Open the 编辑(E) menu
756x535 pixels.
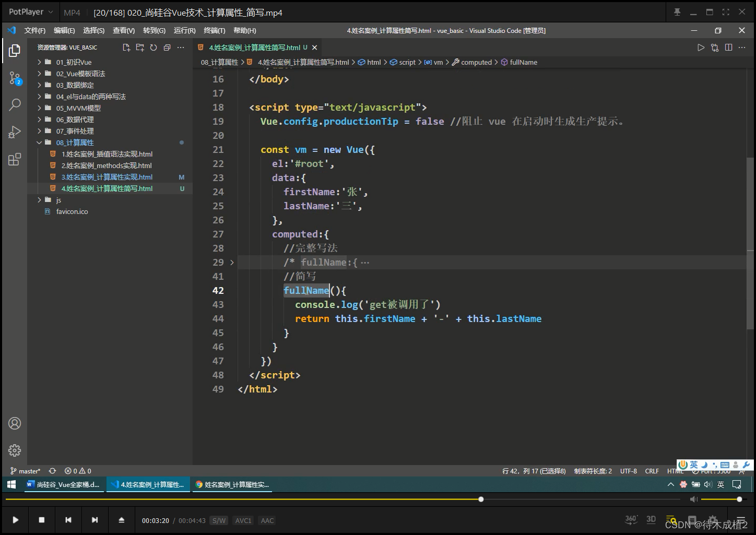click(x=64, y=31)
